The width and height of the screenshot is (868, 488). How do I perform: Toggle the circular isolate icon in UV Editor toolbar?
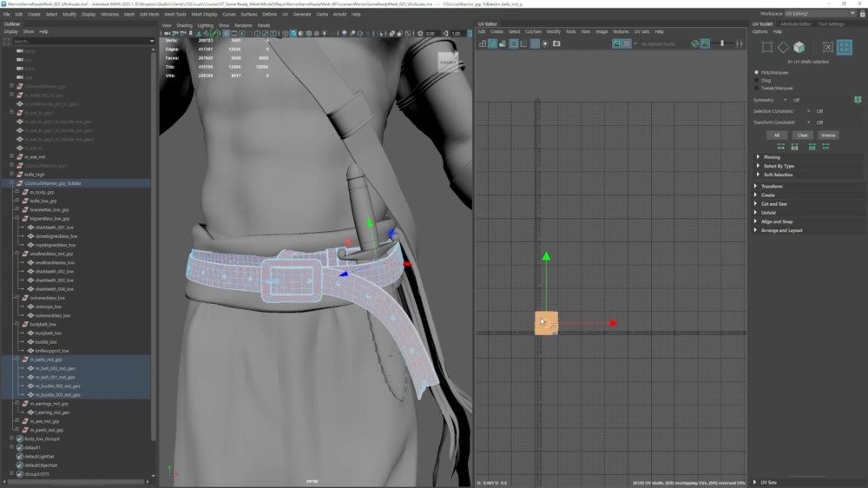[545, 43]
